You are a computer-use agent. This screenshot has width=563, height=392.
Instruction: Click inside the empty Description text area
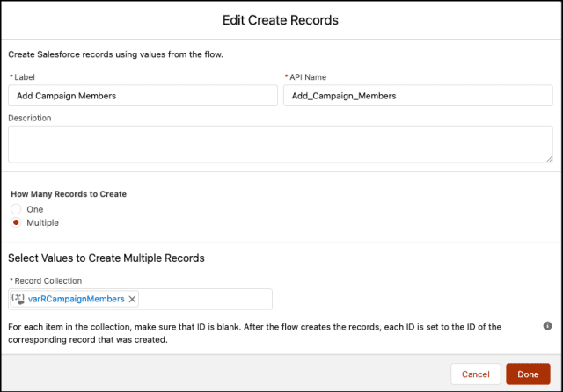pyautogui.click(x=281, y=144)
